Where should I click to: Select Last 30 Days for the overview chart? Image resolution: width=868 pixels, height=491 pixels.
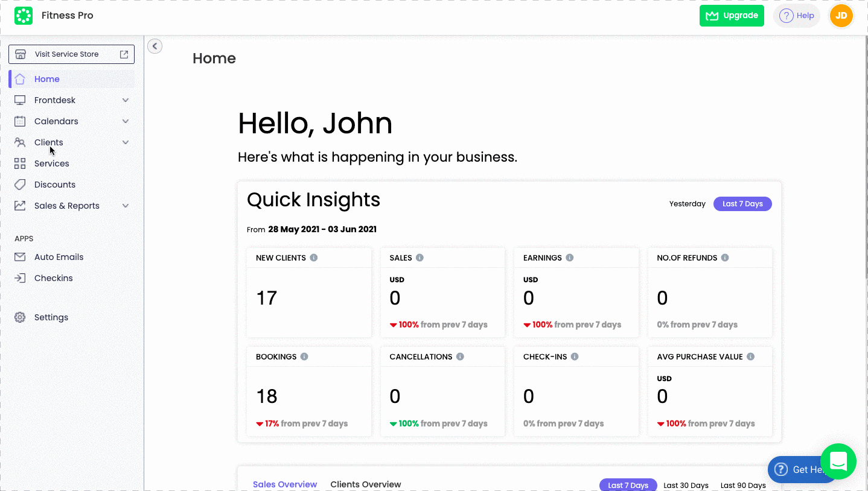686,485
